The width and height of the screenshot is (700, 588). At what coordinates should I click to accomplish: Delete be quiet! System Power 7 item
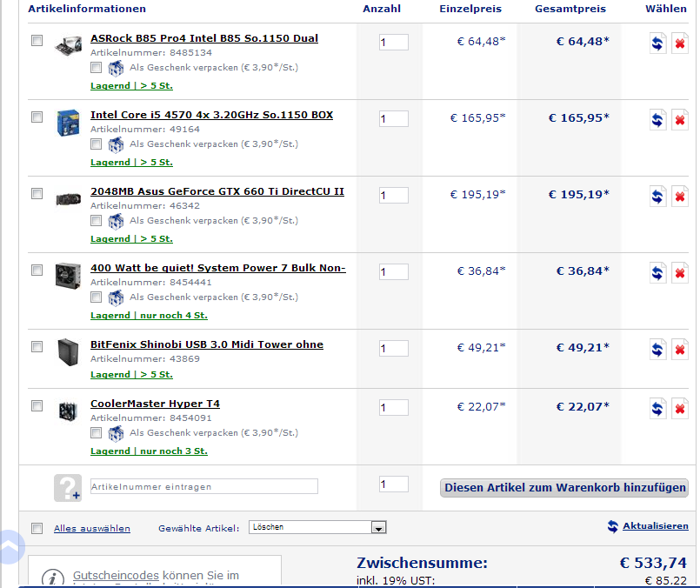tap(680, 273)
